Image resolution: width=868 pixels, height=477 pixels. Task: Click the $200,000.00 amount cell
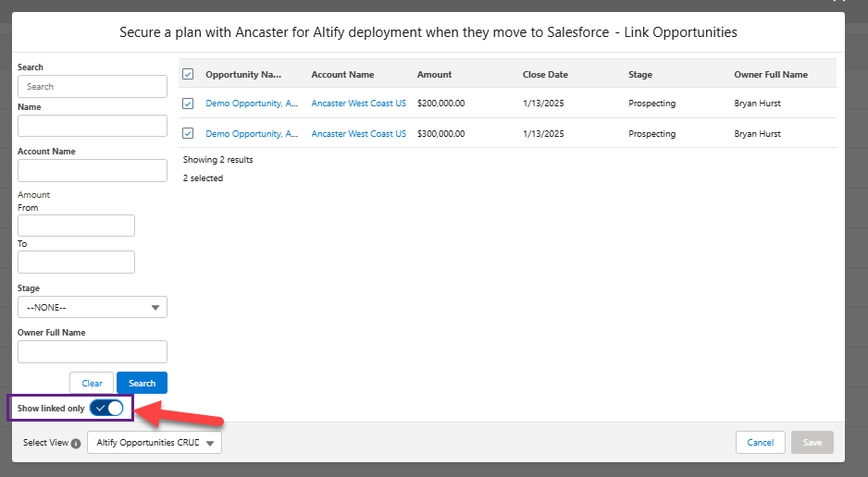point(441,104)
